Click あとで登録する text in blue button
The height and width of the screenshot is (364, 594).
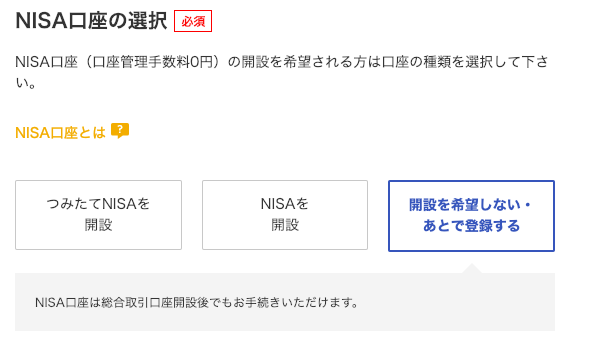(x=471, y=226)
